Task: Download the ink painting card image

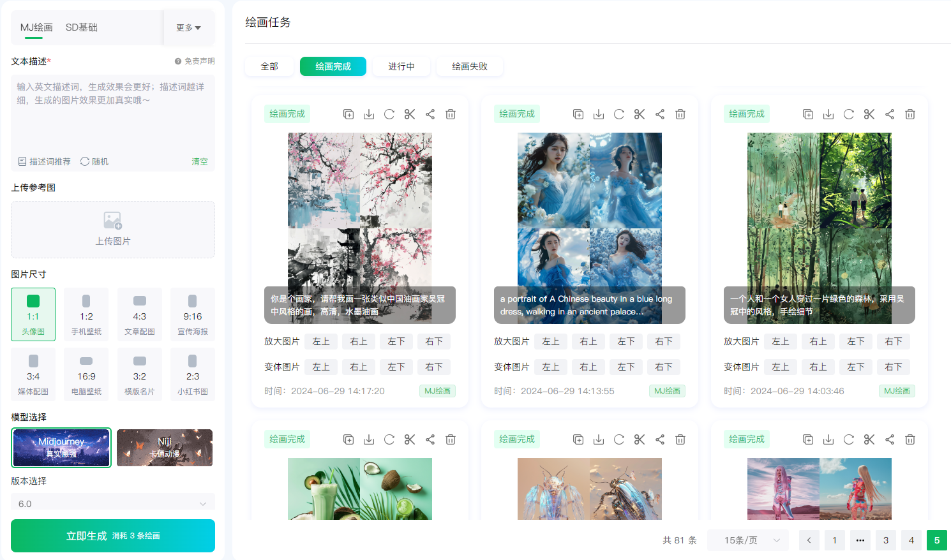Action: coord(369,114)
